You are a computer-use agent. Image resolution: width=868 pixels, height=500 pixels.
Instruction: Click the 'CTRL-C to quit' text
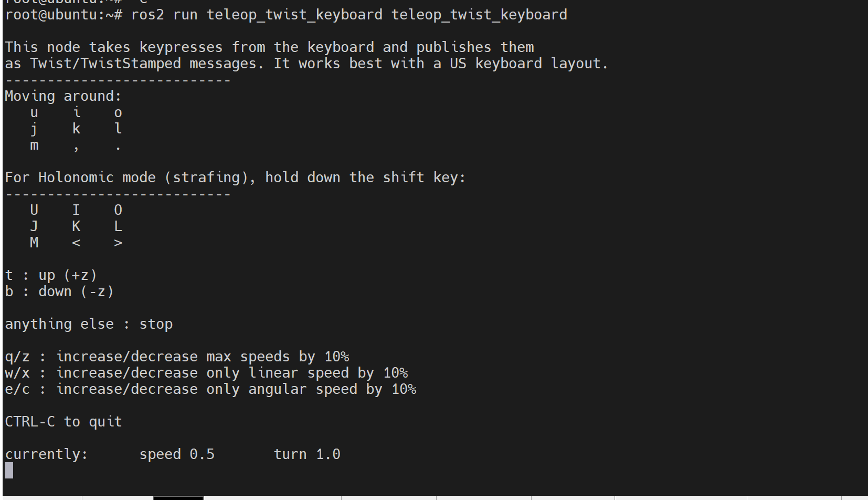63,422
